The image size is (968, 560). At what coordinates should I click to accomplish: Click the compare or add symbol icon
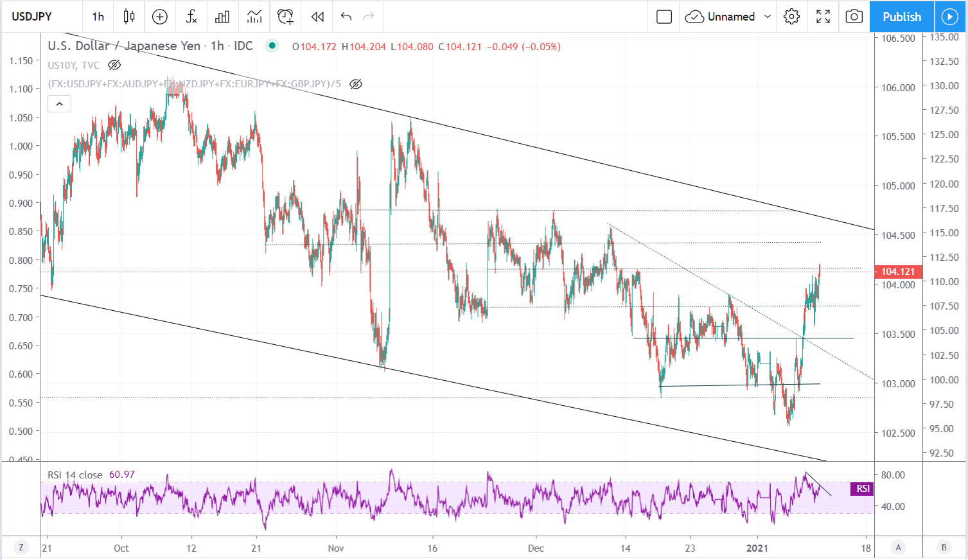[160, 17]
